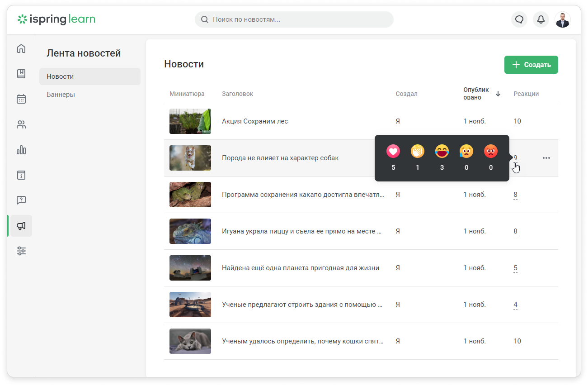Click the grey cat thumbnail
This screenshot has height=386, width=588.
click(x=190, y=341)
